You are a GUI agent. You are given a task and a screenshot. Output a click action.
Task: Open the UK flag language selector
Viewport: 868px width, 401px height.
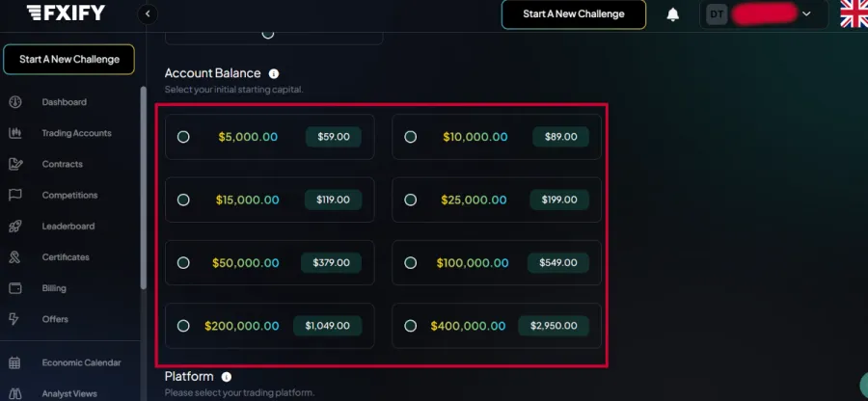point(854,13)
